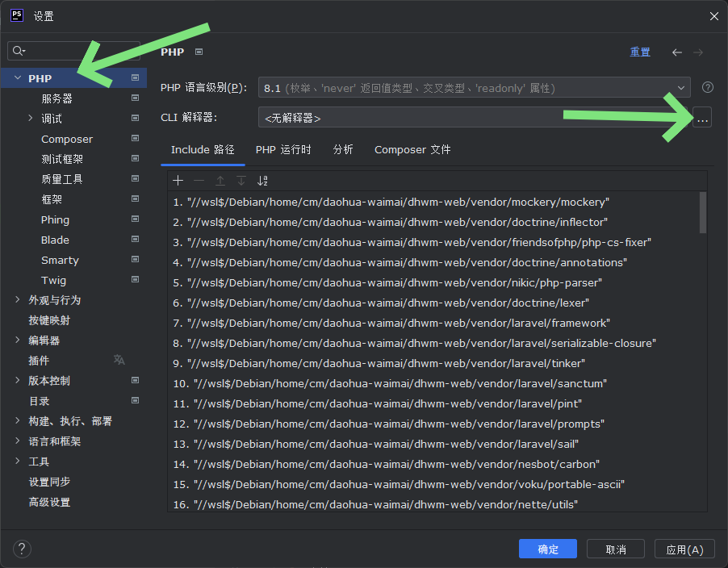Image resolution: width=728 pixels, height=568 pixels.
Task: Click the add path plus icon
Action: click(178, 181)
